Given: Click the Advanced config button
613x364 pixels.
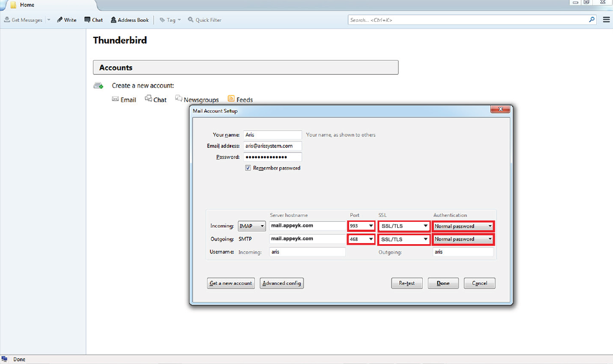Looking at the screenshot, I should point(282,283).
